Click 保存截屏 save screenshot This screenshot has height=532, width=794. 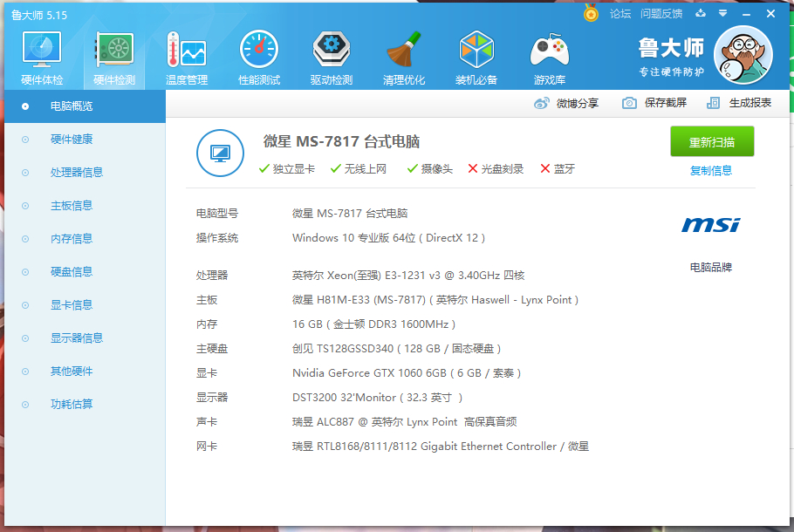[x=654, y=103]
